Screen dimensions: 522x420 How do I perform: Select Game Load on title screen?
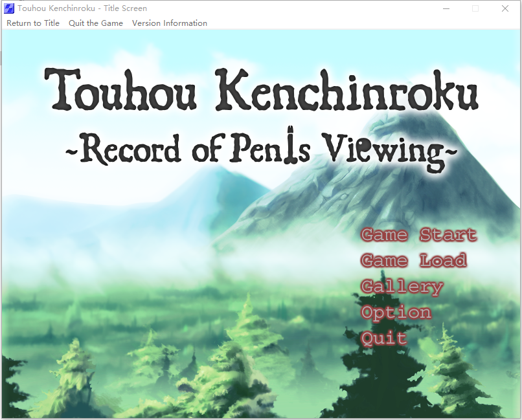click(x=413, y=261)
